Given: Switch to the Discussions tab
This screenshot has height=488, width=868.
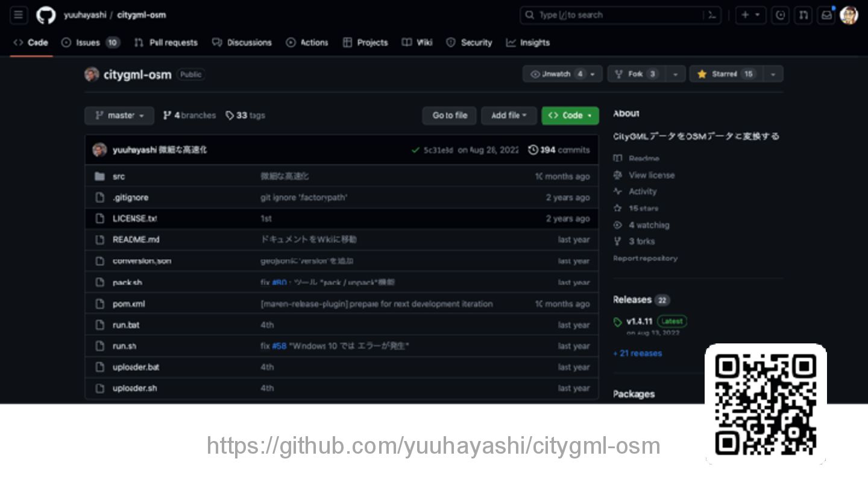Looking at the screenshot, I should (x=242, y=43).
